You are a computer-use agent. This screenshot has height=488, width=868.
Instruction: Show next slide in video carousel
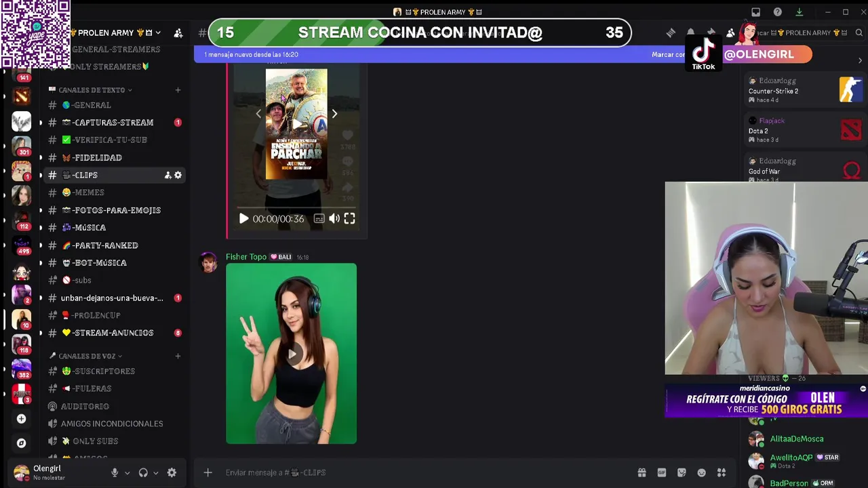coord(334,114)
